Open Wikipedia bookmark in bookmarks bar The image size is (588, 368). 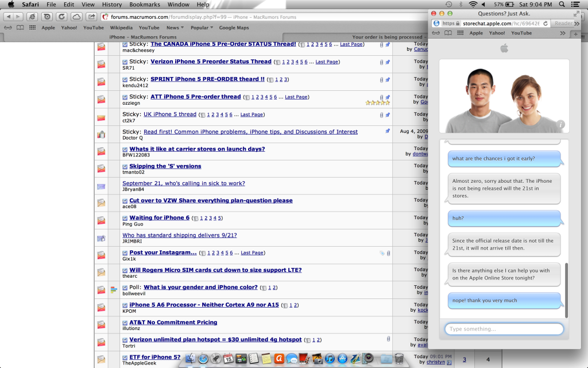coord(121,28)
